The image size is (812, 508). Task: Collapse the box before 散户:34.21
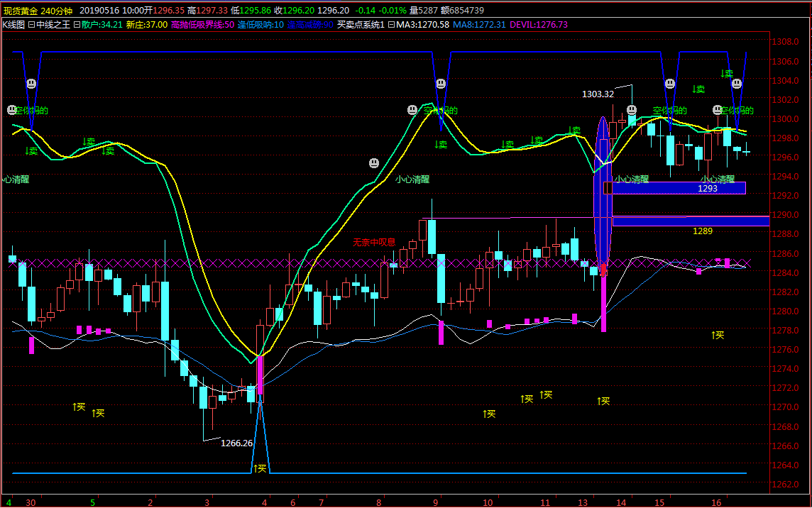pos(77,24)
